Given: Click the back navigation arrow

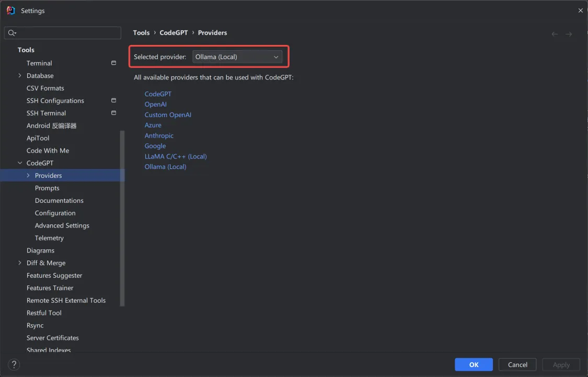Looking at the screenshot, I should point(555,34).
